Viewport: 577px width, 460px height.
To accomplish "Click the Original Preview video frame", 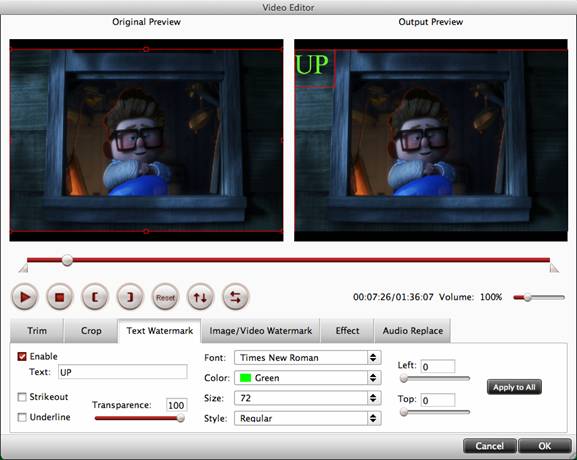I will (x=146, y=140).
